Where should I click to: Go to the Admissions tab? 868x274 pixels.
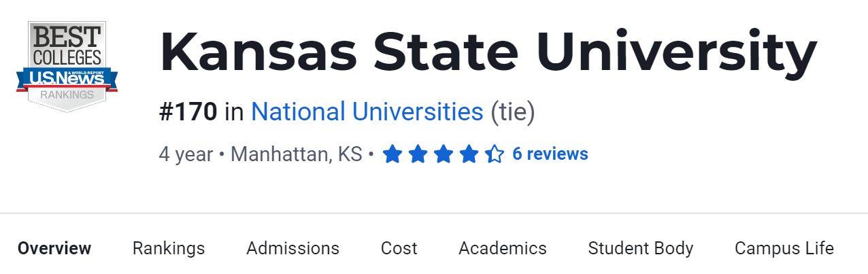[x=293, y=249]
